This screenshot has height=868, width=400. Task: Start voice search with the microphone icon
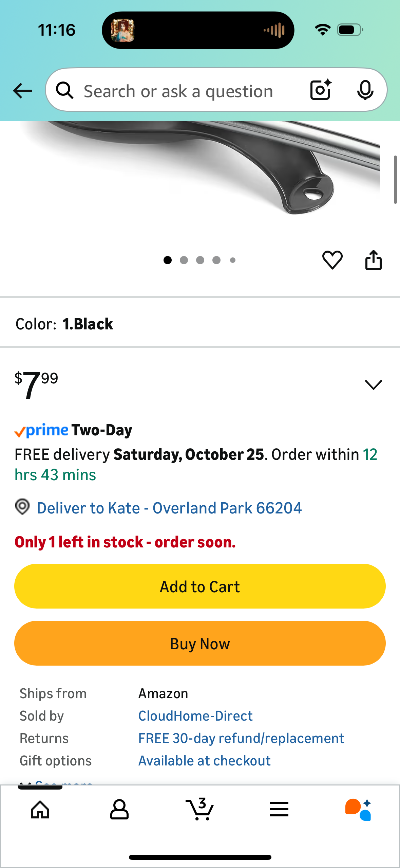(365, 90)
